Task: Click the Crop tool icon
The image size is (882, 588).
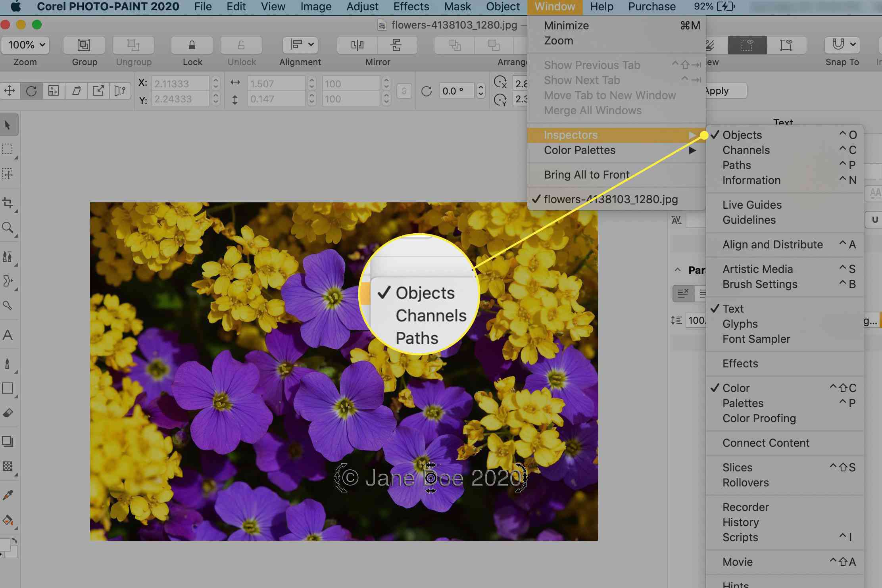Action: [9, 202]
